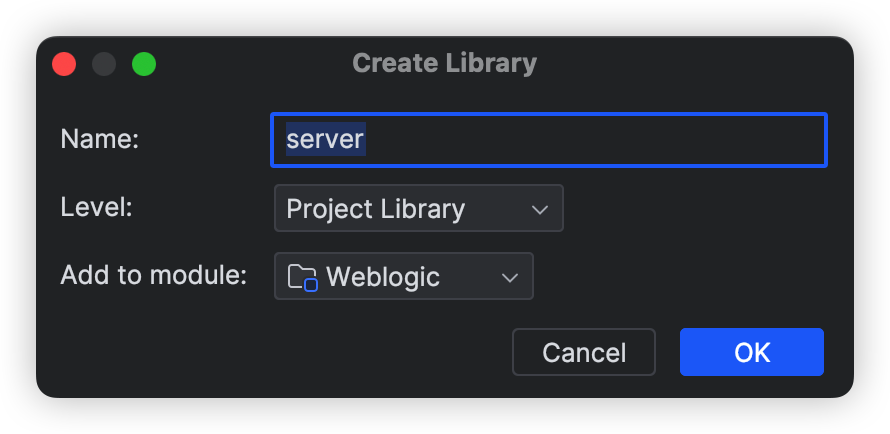Click blank dialog area left of Cancel
Screen dimensions: 890x434
point(272,352)
